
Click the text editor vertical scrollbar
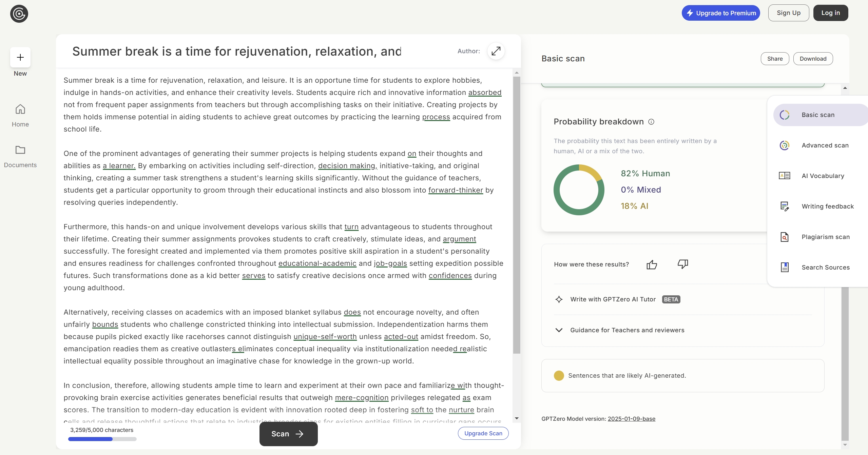pyautogui.click(x=517, y=215)
